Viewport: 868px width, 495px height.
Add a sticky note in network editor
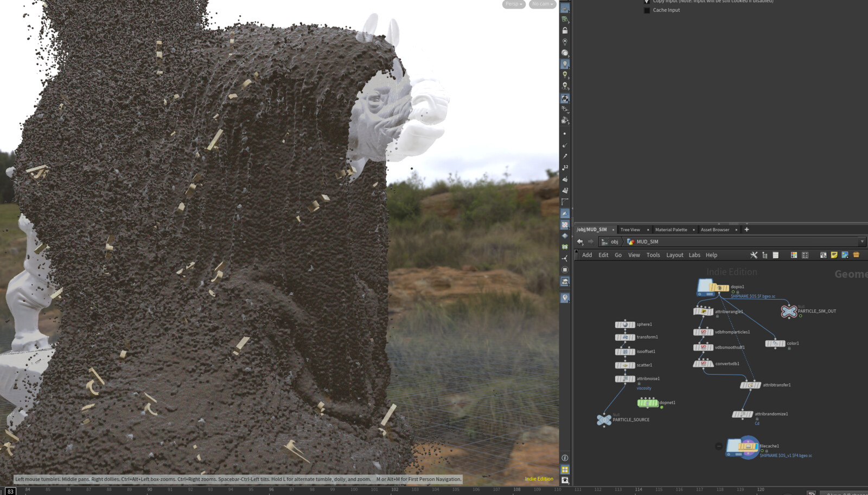(x=834, y=255)
